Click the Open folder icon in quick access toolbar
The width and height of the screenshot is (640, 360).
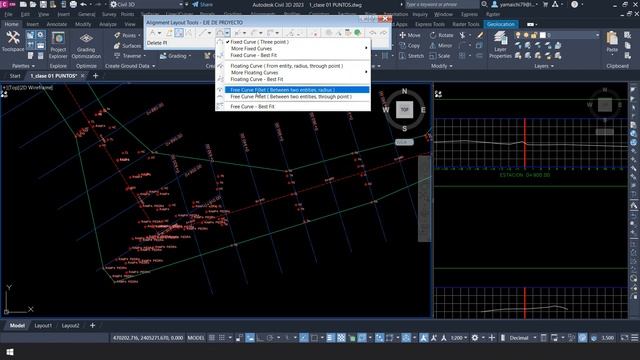click(33, 4)
